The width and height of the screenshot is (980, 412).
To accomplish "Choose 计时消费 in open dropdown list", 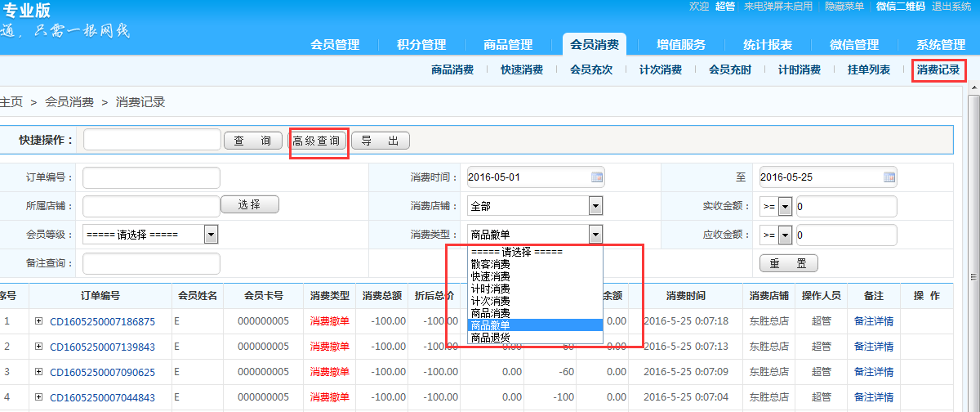I will tap(536, 289).
